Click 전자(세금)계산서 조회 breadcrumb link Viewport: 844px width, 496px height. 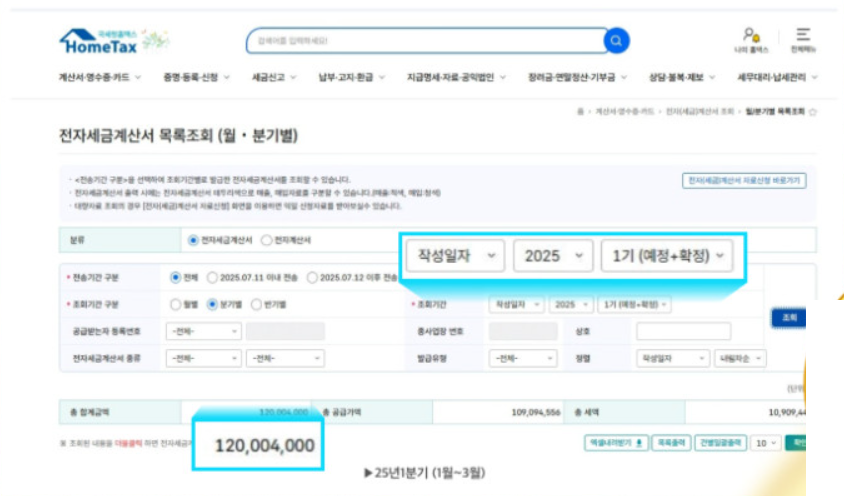click(x=700, y=111)
